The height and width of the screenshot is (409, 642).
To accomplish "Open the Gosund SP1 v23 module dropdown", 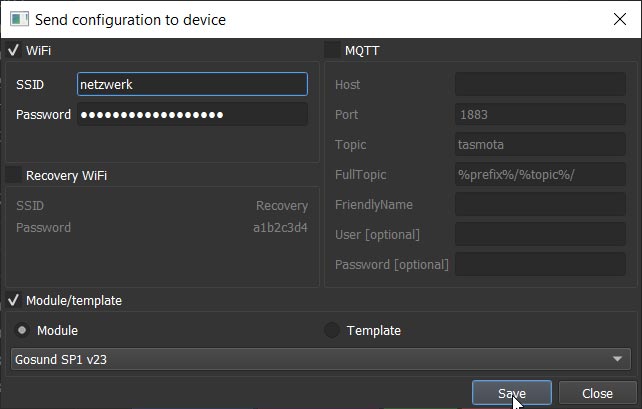I will tap(321, 359).
